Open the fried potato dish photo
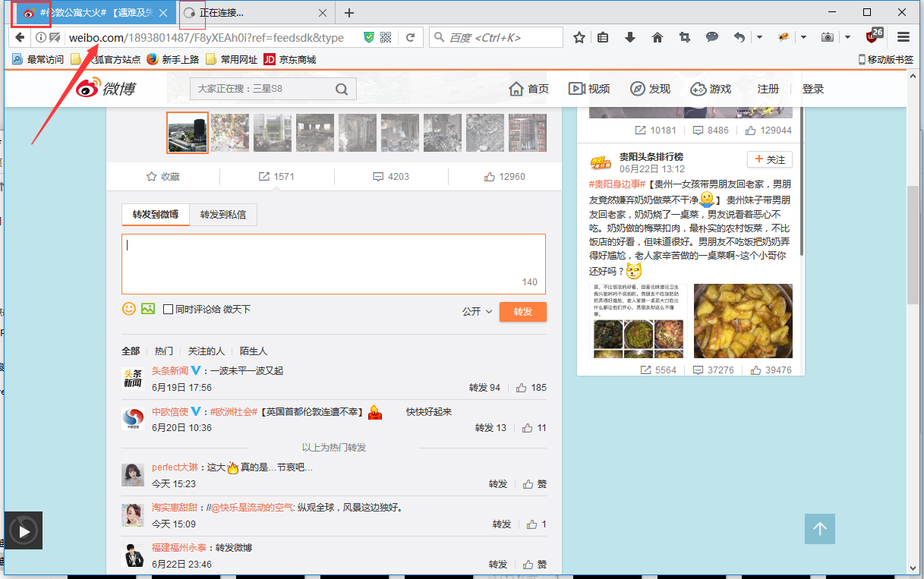The height and width of the screenshot is (579, 924). coord(743,321)
